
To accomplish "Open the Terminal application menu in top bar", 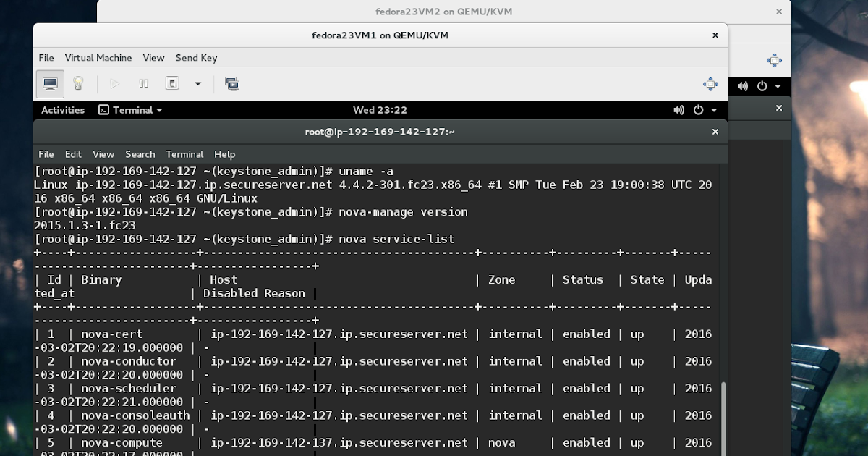I will coord(130,109).
